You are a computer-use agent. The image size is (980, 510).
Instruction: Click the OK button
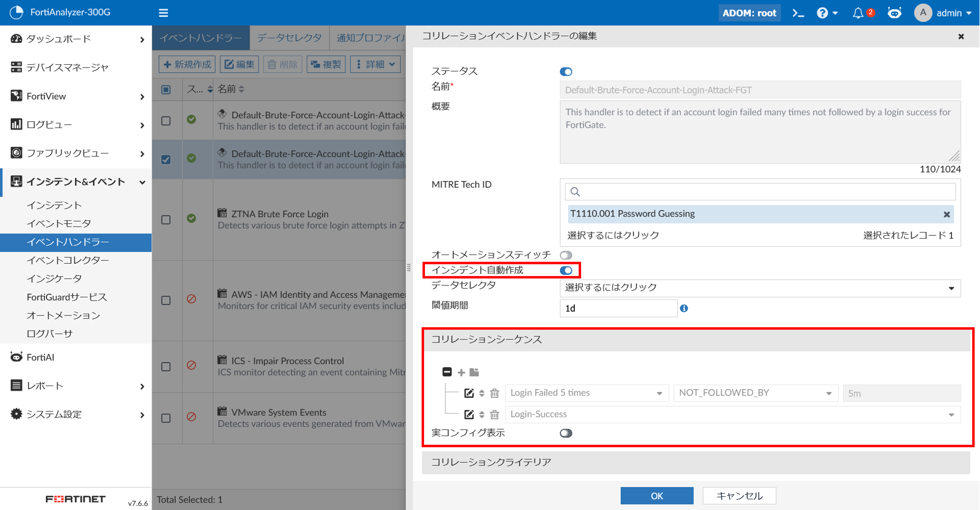tap(657, 496)
